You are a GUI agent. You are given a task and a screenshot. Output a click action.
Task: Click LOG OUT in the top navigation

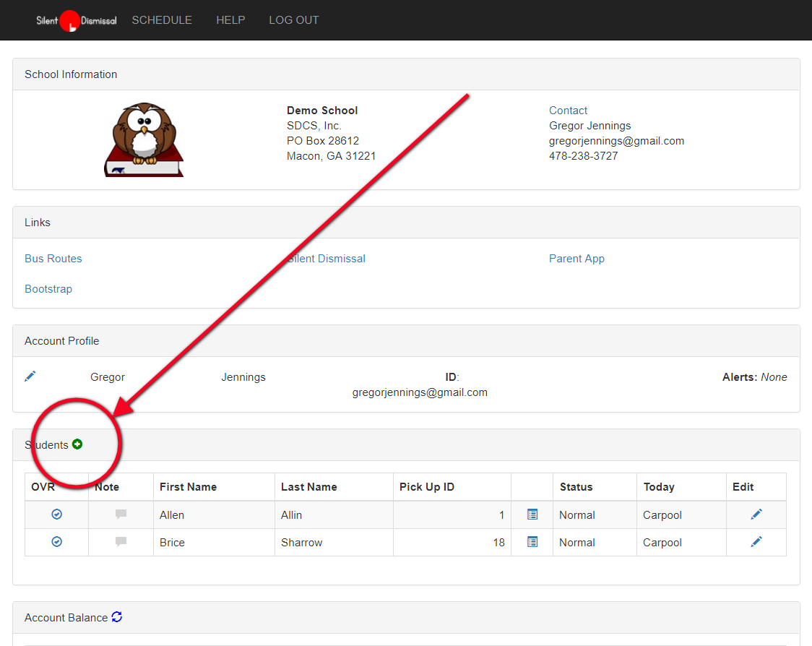point(294,20)
